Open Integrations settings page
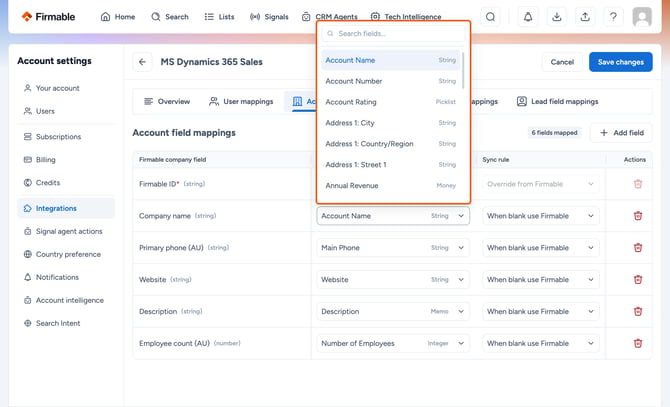The height and width of the screenshot is (407, 670). [66, 208]
